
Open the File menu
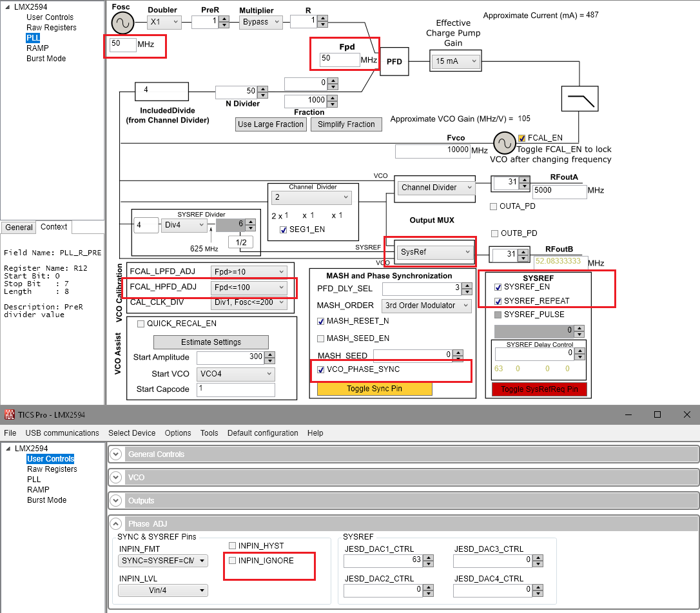[x=10, y=433]
